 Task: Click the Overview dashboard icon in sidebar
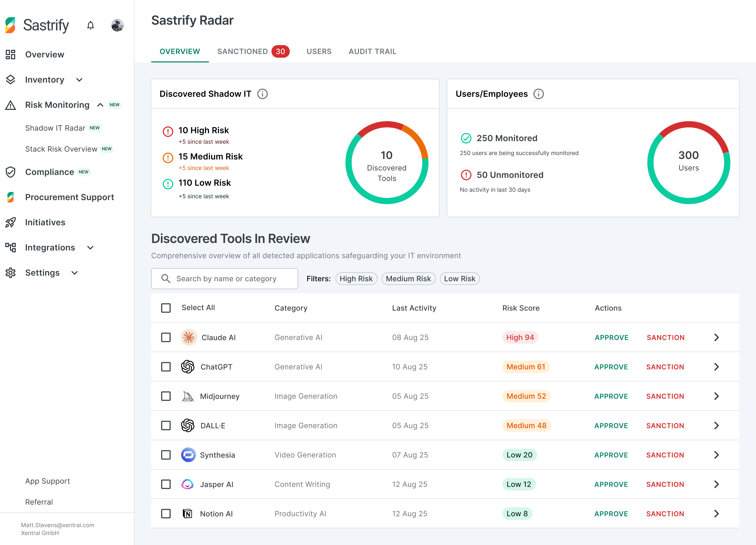tap(11, 54)
